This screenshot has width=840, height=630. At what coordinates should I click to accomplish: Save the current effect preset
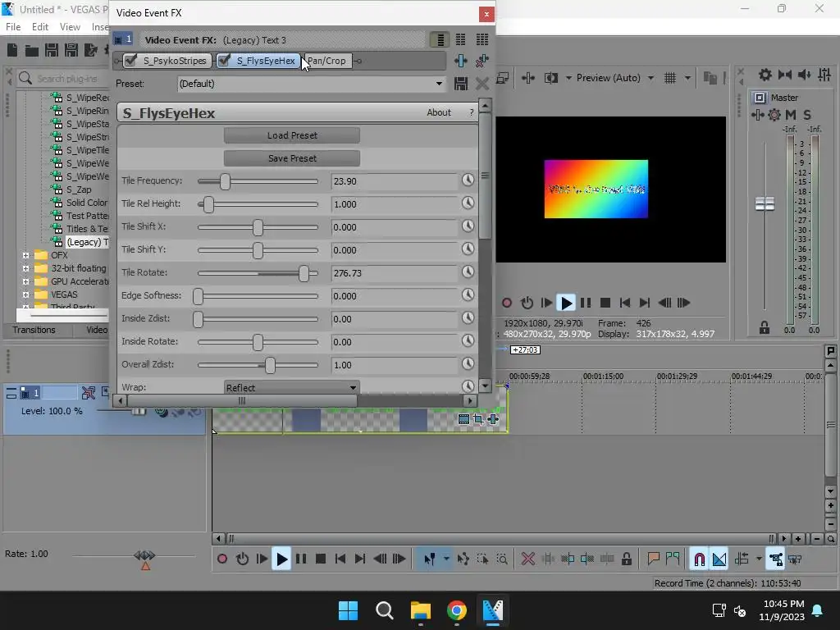(461, 84)
